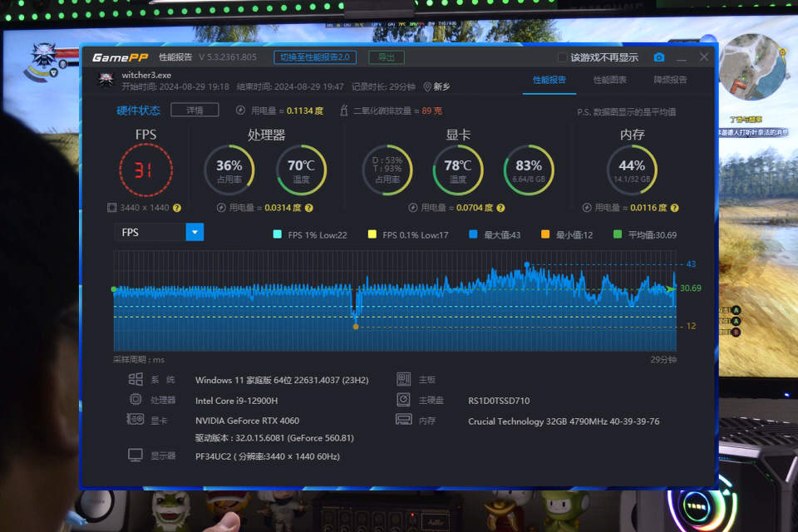Click the witcher3.exe game icon

(x=106, y=80)
